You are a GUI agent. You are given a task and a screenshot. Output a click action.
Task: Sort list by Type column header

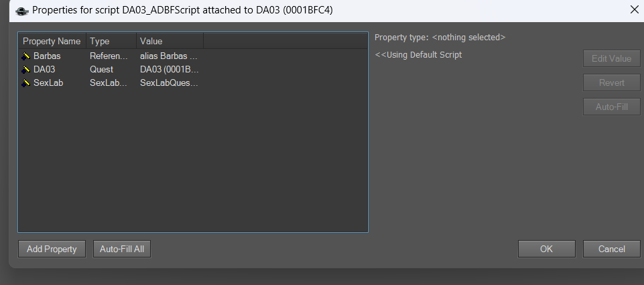111,41
